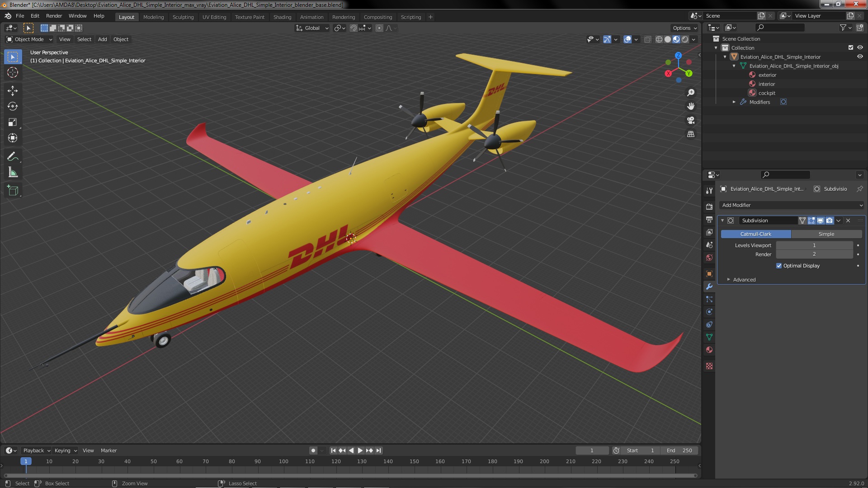Screen dimensions: 868x488
Task: Open the View Layer properties tab
Action: pyautogui.click(x=709, y=232)
